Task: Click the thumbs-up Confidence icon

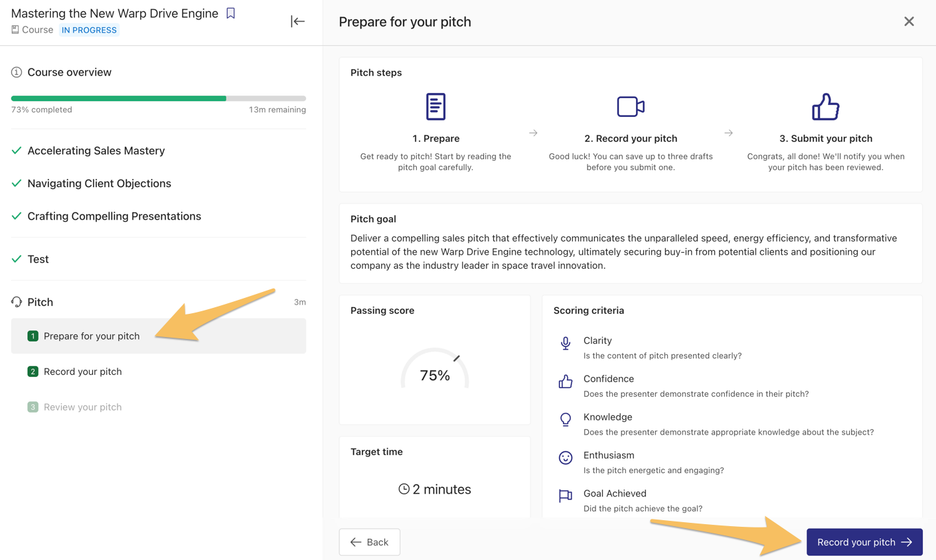Action: point(566,382)
